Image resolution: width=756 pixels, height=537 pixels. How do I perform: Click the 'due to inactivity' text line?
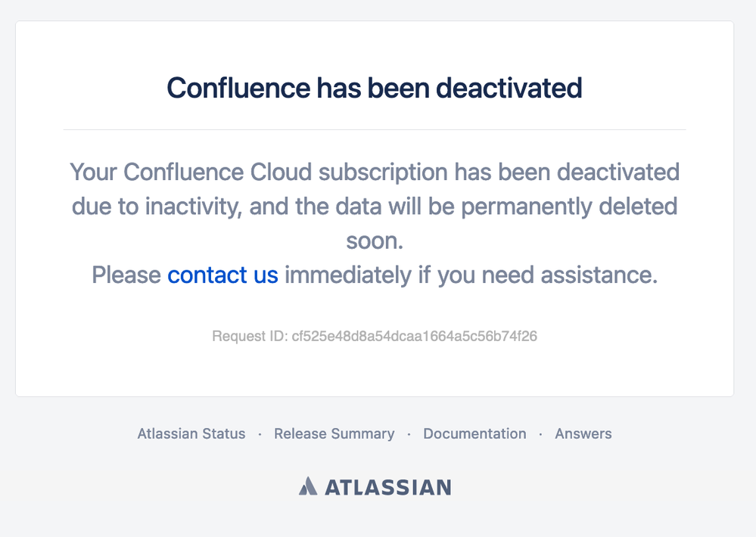[x=375, y=206]
